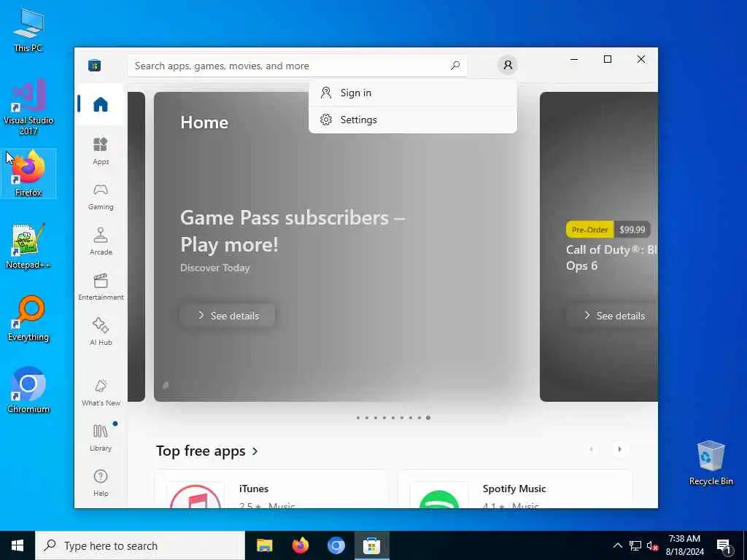
Task: Select the last carousel page dot
Action: (x=427, y=418)
